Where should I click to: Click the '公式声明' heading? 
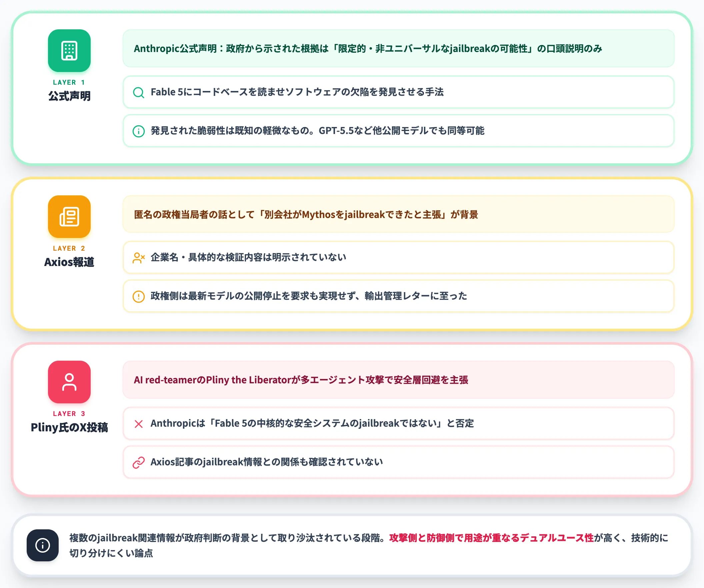(x=69, y=96)
